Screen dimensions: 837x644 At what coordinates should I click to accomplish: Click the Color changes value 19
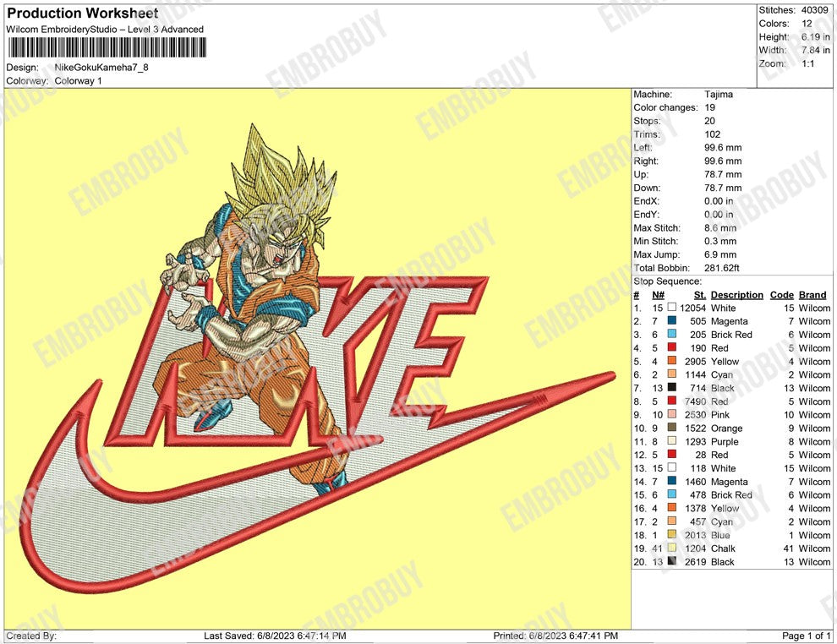[x=709, y=107]
